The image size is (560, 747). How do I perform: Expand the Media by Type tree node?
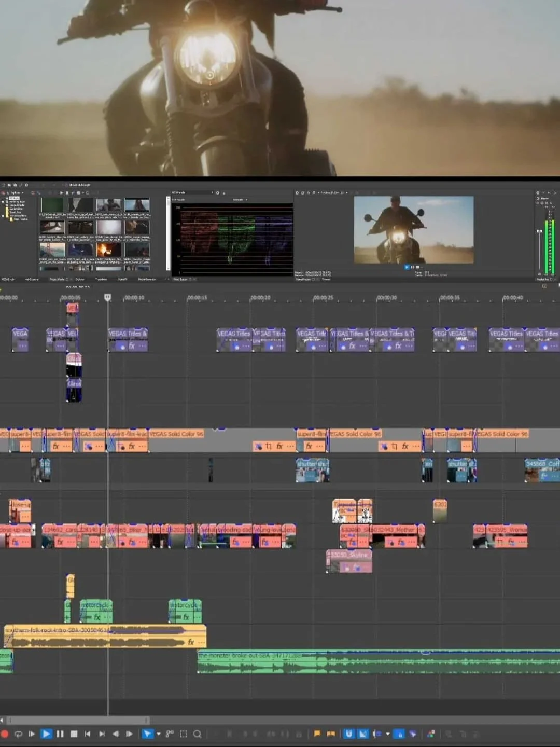(x=3, y=202)
